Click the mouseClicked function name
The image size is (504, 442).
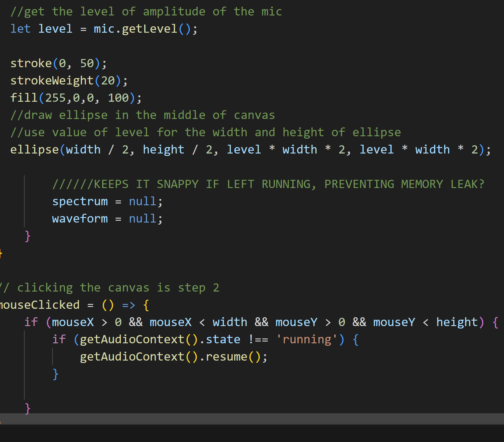click(x=40, y=305)
